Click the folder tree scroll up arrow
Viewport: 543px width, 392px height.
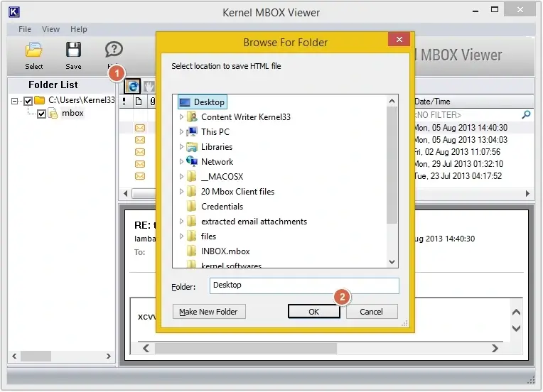(x=392, y=101)
